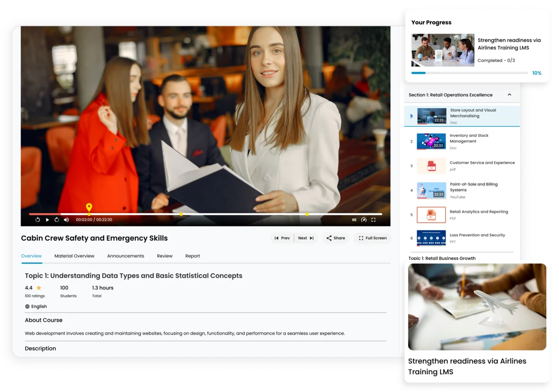Click the forward skip icon in the player
Viewport: 559px width, 392px height.
(x=56, y=219)
